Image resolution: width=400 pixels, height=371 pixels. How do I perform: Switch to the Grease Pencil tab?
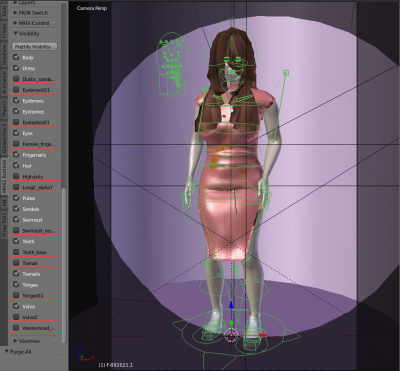[x=4, y=139]
